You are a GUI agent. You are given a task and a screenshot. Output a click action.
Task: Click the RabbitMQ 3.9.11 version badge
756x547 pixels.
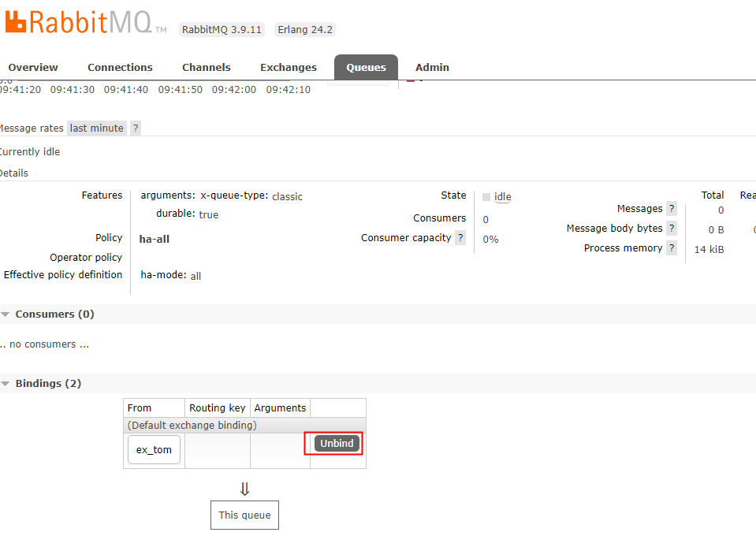(x=222, y=29)
